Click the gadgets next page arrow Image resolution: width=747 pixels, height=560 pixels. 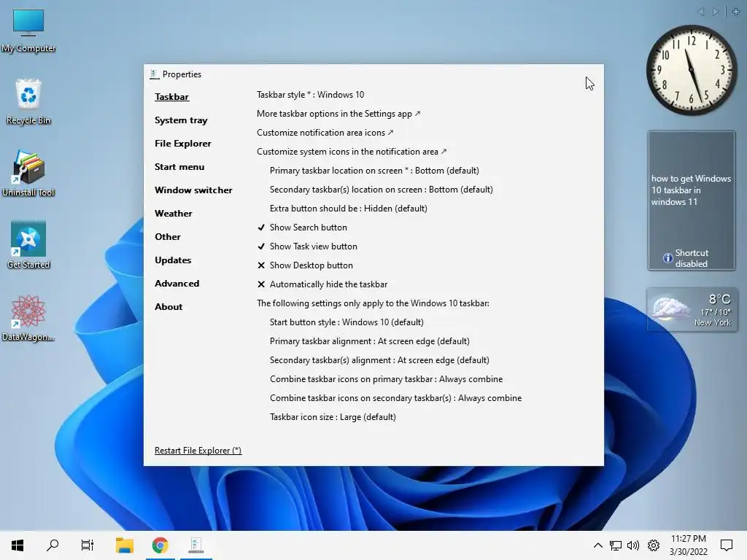click(x=716, y=12)
